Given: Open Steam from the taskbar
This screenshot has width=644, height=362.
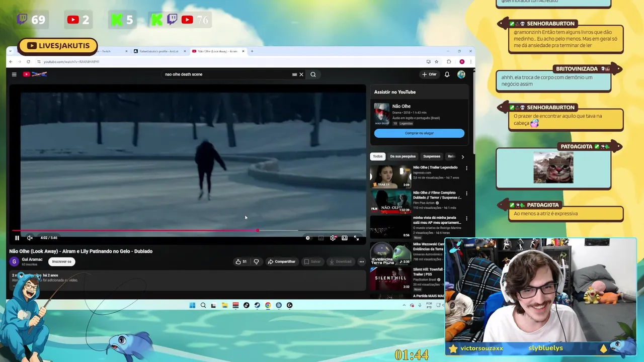Looking at the screenshot, I should coord(257,305).
